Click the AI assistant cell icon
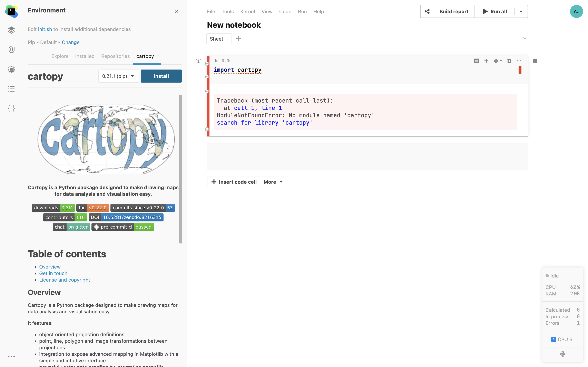Viewport: 588px width, 367px height. click(x=476, y=61)
